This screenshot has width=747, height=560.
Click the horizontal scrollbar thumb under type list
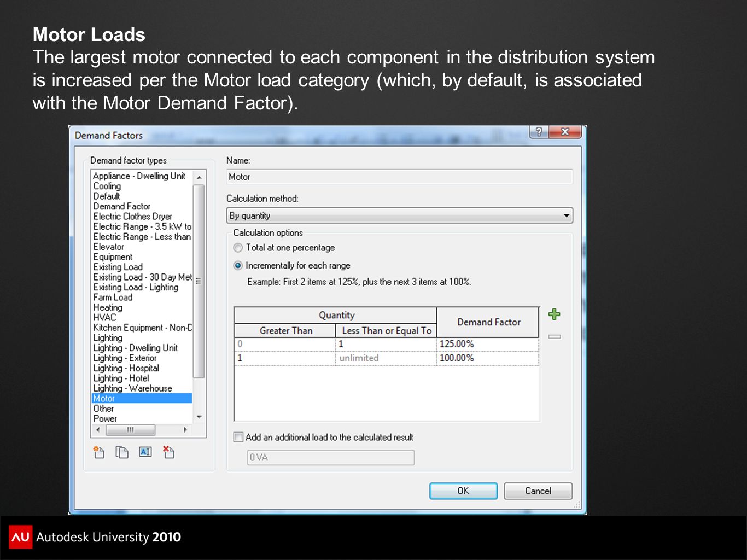tap(130, 430)
